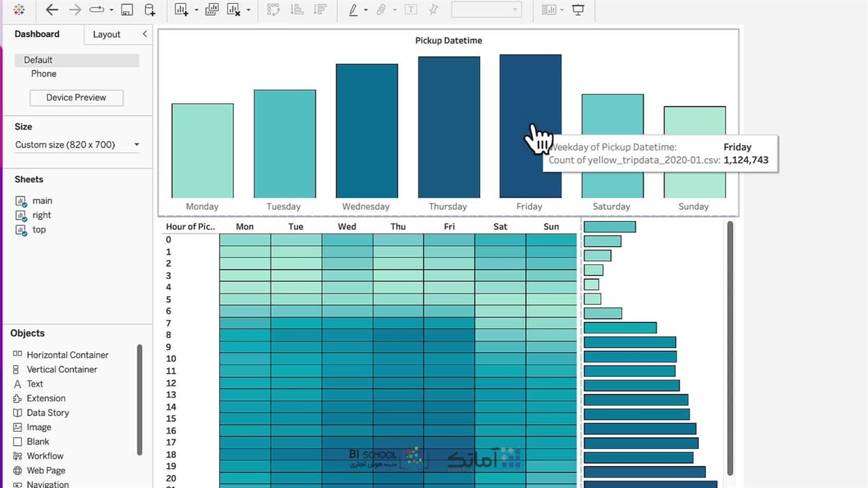Click the Web Page object
Image resolution: width=868 pixels, height=488 pixels.
click(x=46, y=470)
